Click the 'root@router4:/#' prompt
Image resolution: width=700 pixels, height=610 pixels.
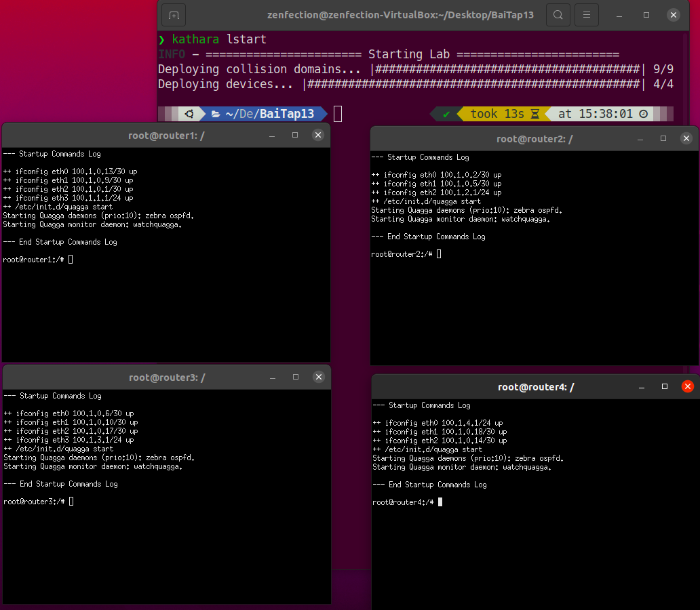point(403,502)
